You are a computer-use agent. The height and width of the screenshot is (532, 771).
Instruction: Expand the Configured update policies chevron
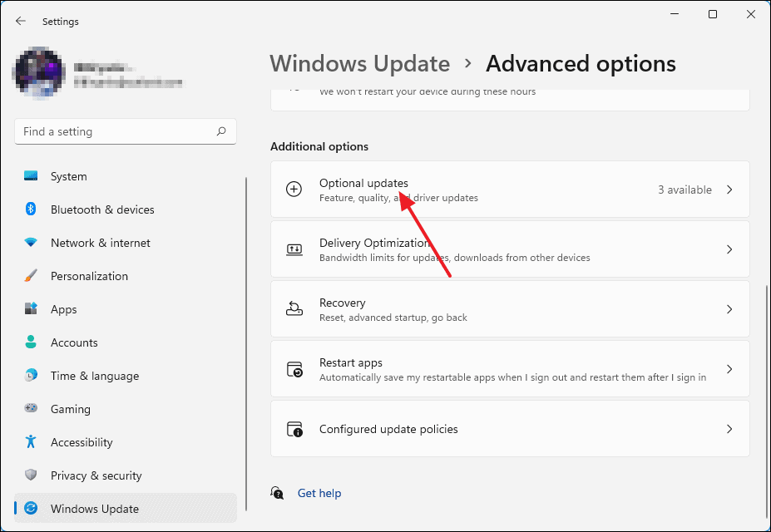pyautogui.click(x=729, y=428)
